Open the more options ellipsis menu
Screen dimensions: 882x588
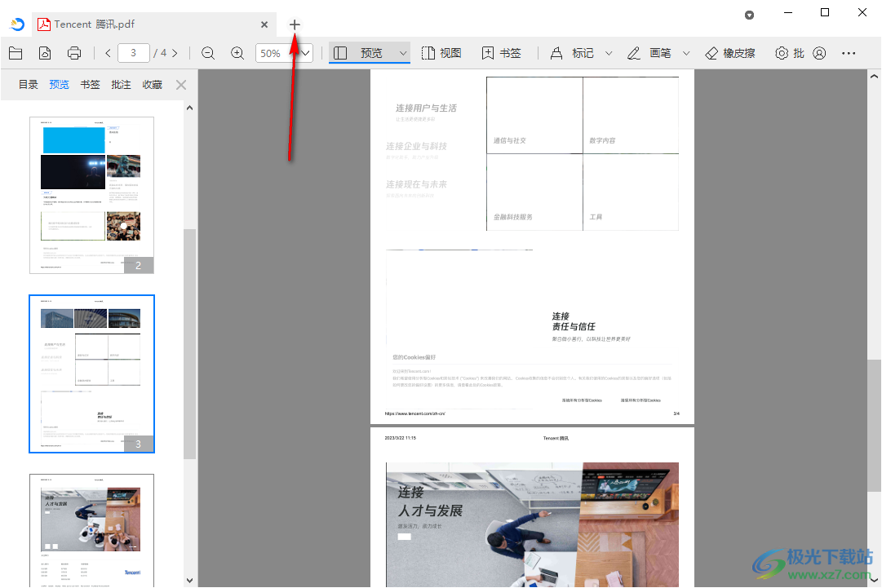(849, 53)
